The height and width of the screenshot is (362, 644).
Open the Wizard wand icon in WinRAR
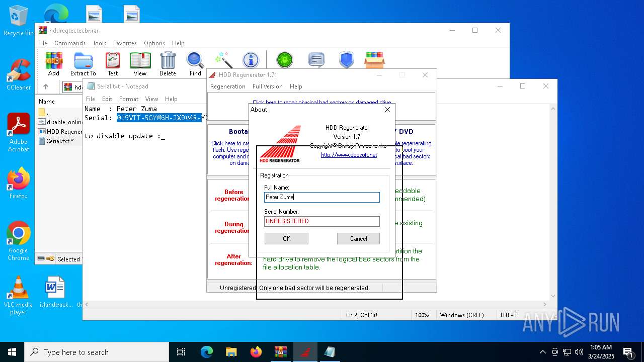(x=223, y=60)
